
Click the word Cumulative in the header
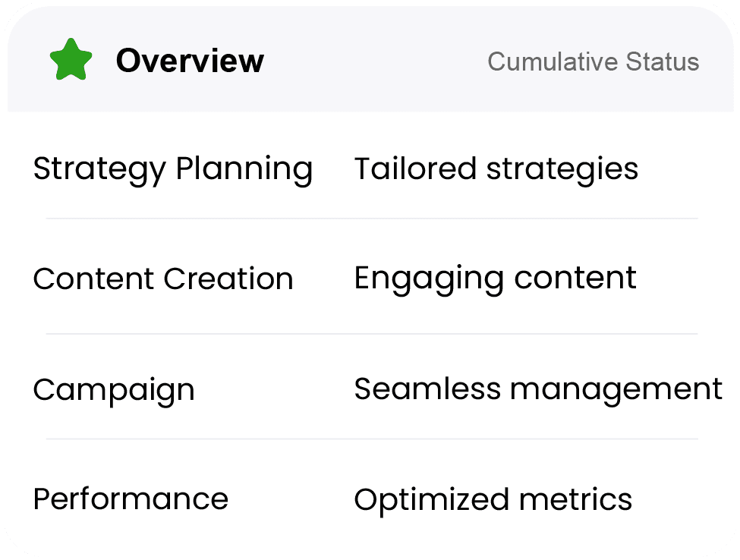click(553, 61)
